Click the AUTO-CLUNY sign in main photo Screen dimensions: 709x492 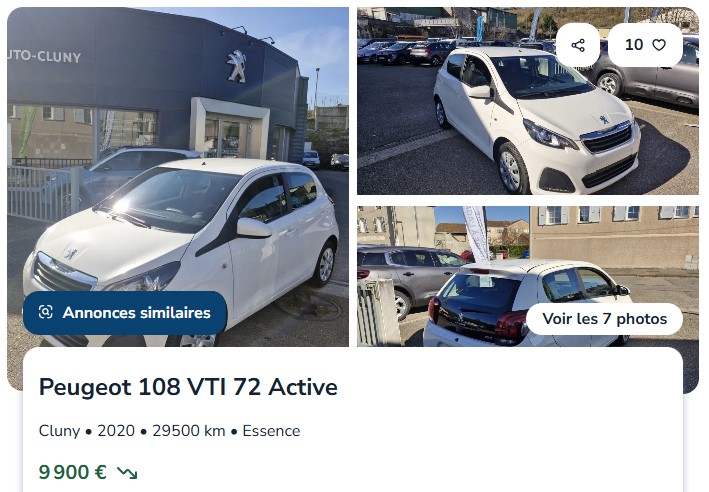click(44, 56)
